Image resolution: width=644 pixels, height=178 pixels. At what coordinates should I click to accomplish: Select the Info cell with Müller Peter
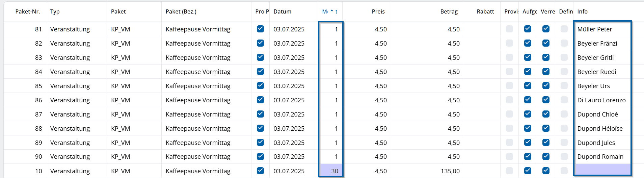click(x=594, y=29)
